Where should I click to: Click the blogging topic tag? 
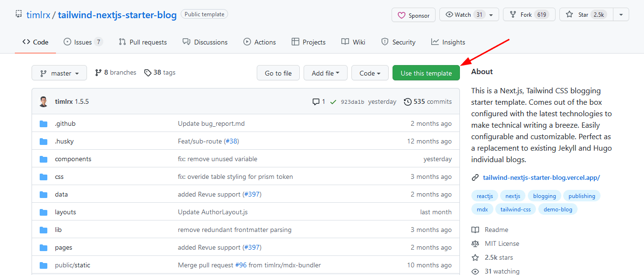[x=545, y=196]
